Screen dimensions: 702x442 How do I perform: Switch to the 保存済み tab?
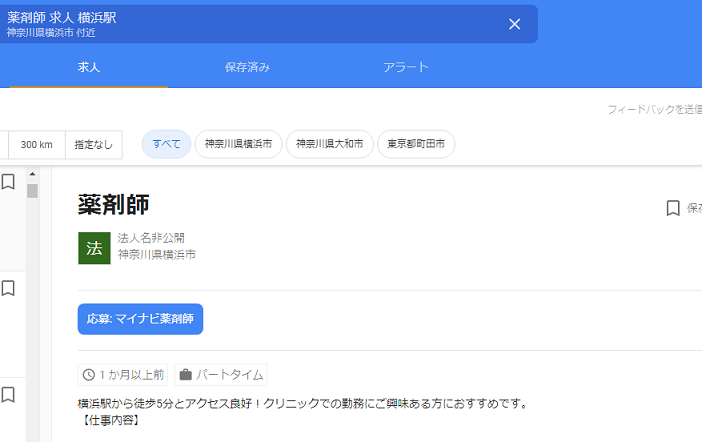(x=247, y=67)
